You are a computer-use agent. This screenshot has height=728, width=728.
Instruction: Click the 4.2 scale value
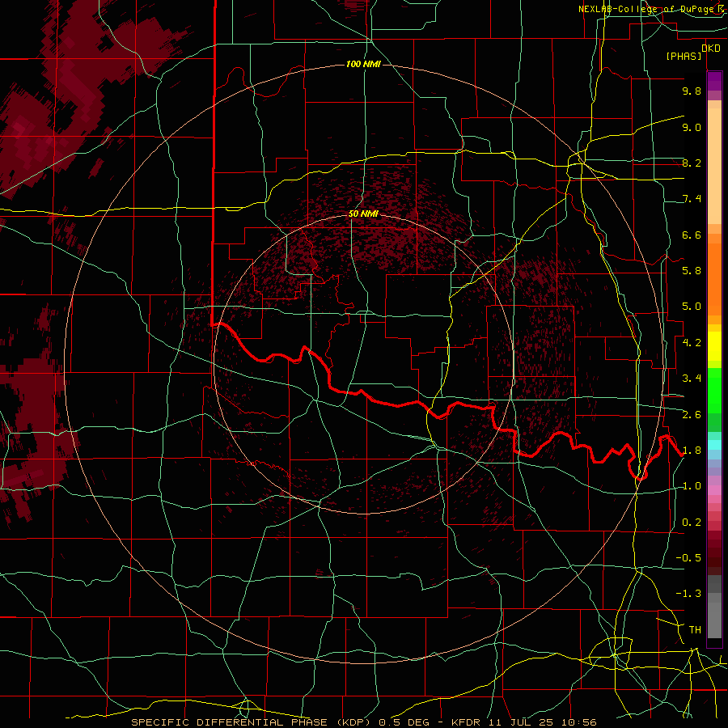tap(692, 343)
